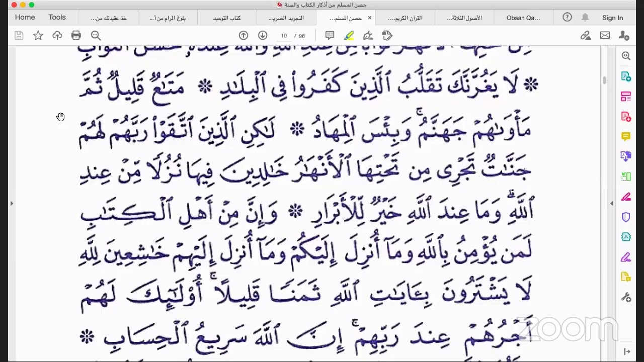This screenshot has height=362, width=644.
Task: Click the Sign In link
Action: pyautogui.click(x=612, y=18)
